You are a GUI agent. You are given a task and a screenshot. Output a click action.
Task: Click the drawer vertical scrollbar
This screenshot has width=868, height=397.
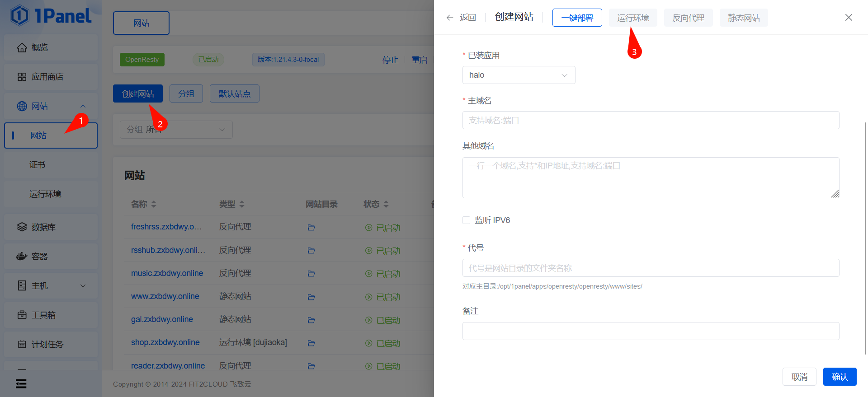pos(866,238)
